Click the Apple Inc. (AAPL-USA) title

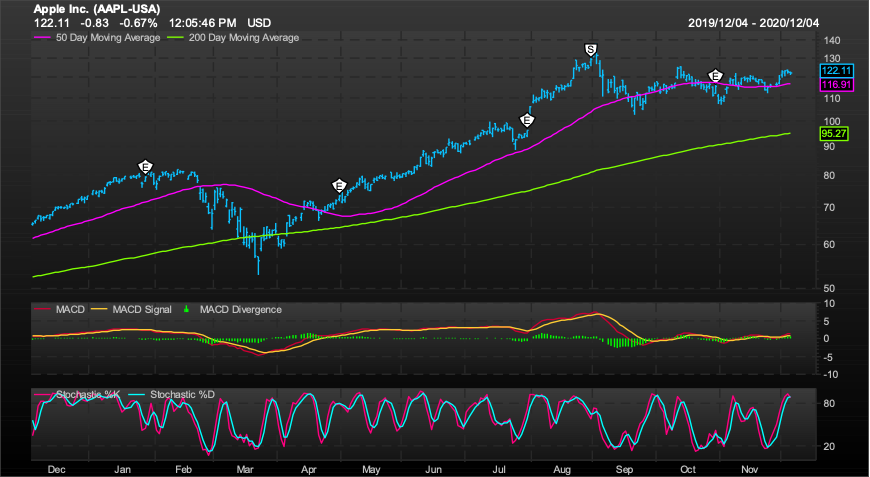click(x=97, y=9)
